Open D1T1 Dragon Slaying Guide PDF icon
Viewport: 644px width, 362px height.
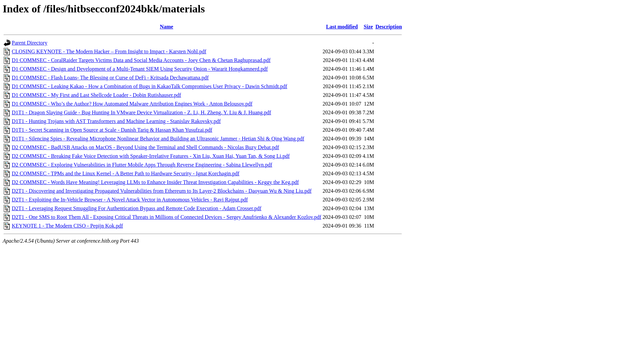7,113
